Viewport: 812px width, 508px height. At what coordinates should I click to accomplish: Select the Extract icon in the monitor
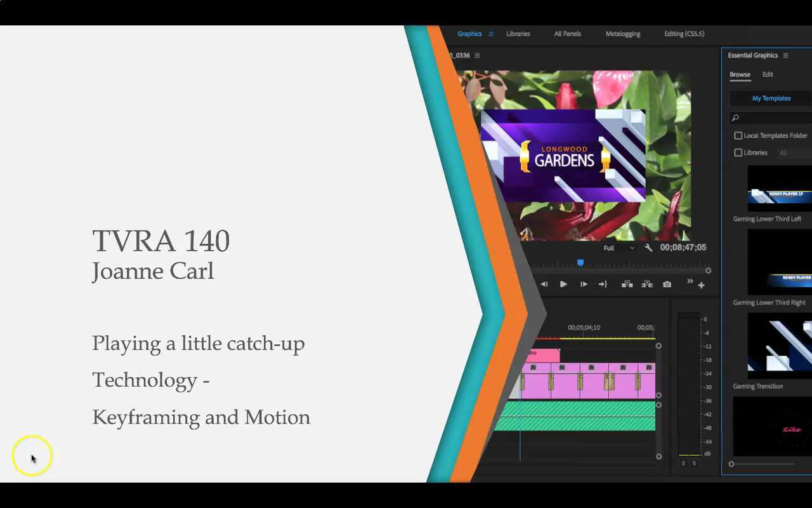point(647,284)
